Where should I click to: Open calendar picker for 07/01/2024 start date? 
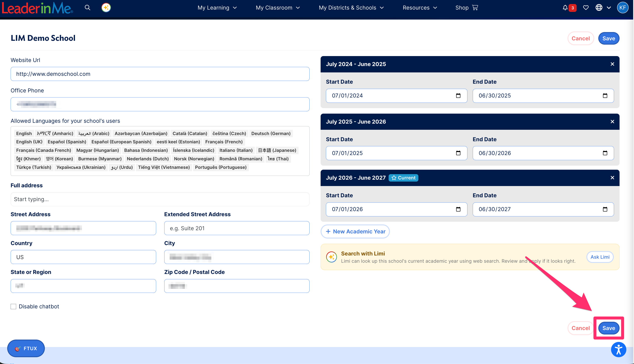tap(458, 96)
